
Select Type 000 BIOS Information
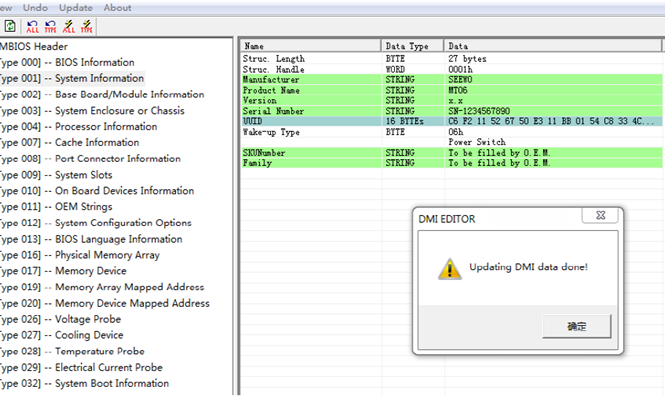click(x=67, y=62)
